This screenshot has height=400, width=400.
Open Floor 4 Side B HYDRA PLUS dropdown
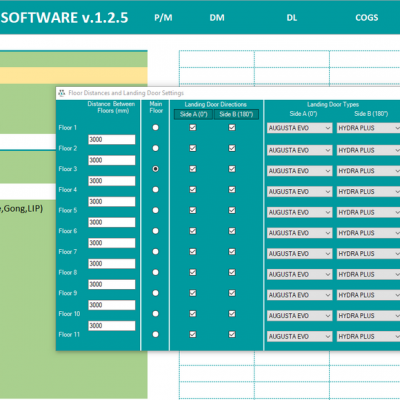pos(368,192)
